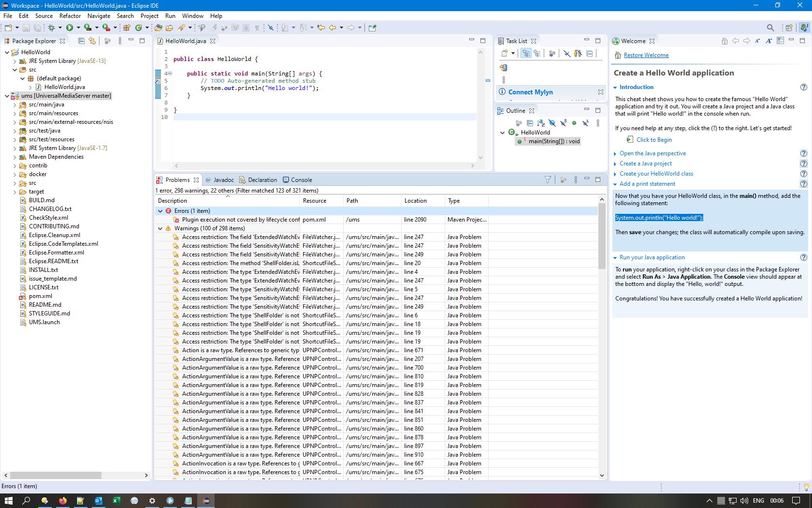
Task: Click the Firefox icon in Windows taskbar
Action: tap(62, 501)
